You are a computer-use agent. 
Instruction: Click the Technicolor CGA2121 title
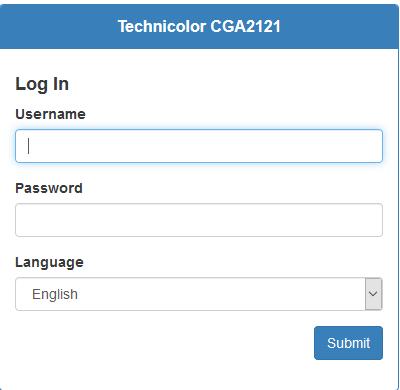pos(199,26)
